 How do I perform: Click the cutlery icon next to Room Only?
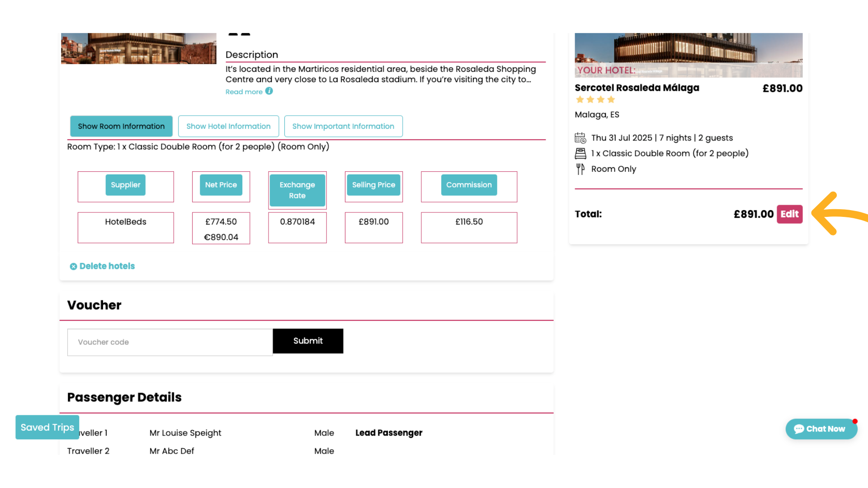580,169
